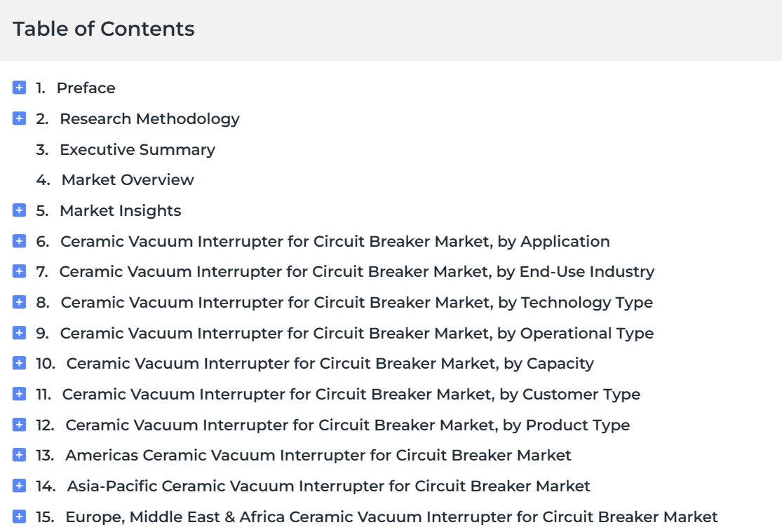This screenshot has height=532, width=782.
Task: Click plus icon beside by Product Type
Action: [19, 425]
